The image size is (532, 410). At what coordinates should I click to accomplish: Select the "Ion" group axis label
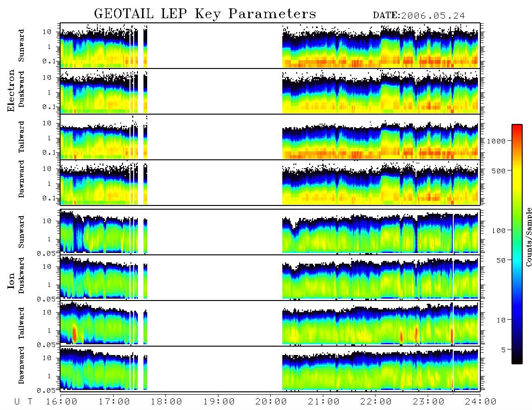(x=11, y=280)
